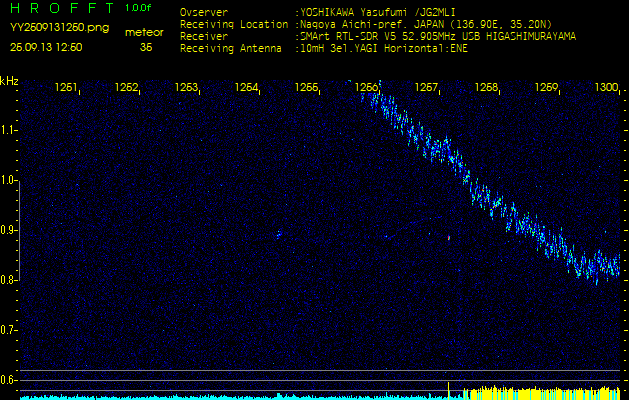Click the 26.09.13 12:50 timestamp
Screen dimensions: 629x400
(x=46, y=47)
